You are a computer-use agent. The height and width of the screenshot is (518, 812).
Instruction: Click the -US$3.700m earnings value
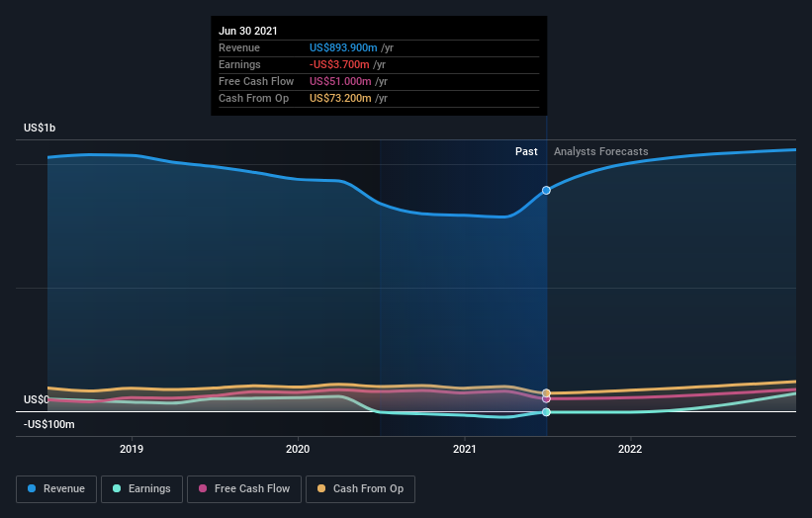pos(339,64)
